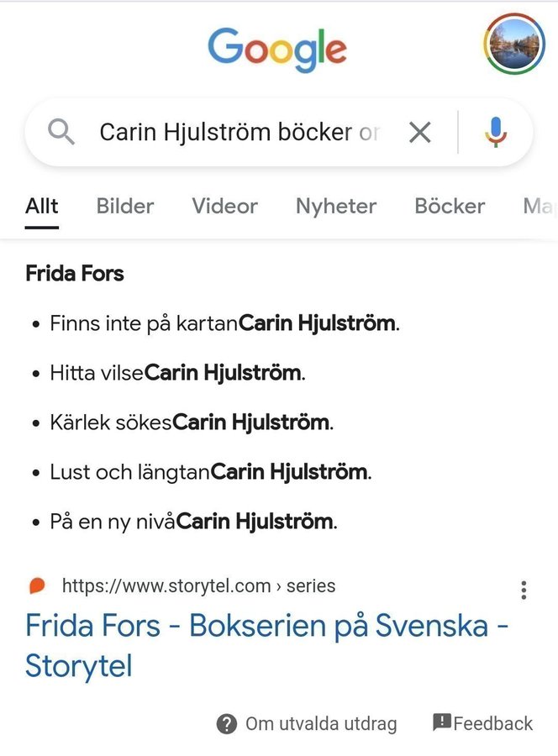Click the storytel.com URL breadcrumb
558x756 pixels.
click(x=198, y=586)
